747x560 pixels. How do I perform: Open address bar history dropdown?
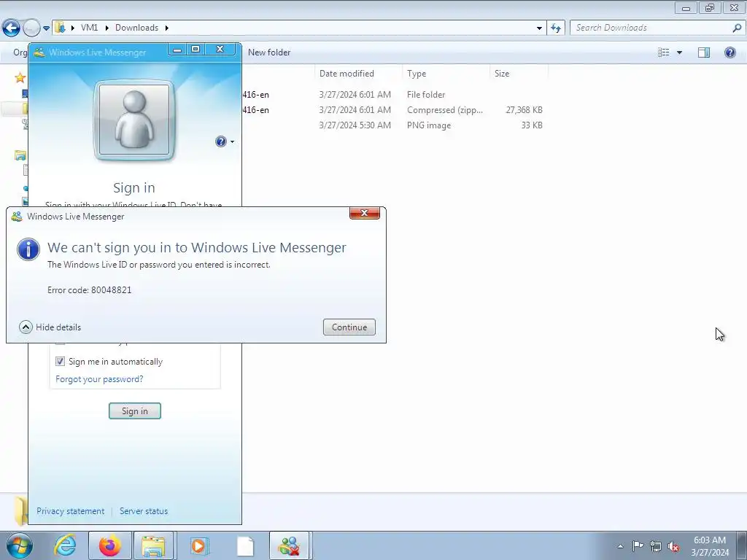pos(539,28)
